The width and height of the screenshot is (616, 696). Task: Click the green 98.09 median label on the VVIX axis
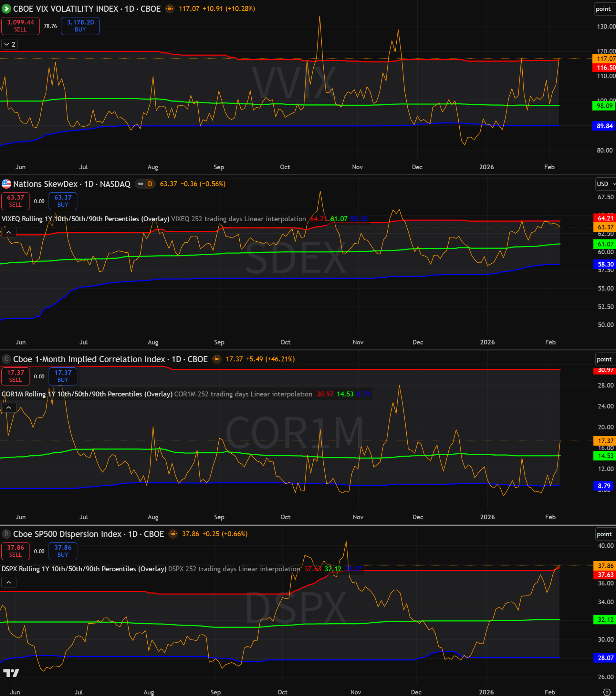pyautogui.click(x=604, y=106)
